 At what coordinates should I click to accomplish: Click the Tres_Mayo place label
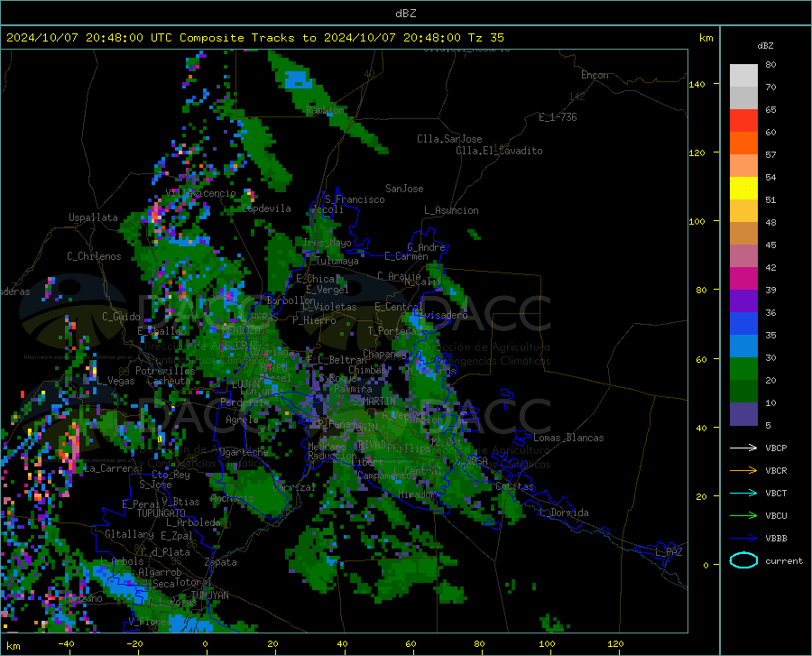328,243
